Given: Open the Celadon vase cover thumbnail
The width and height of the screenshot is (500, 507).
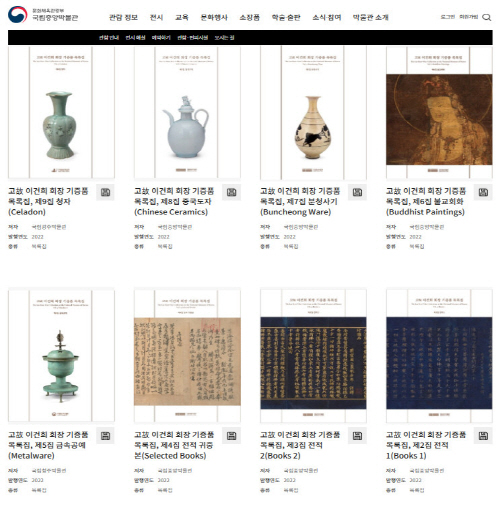Looking at the screenshot, I should coord(61,113).
